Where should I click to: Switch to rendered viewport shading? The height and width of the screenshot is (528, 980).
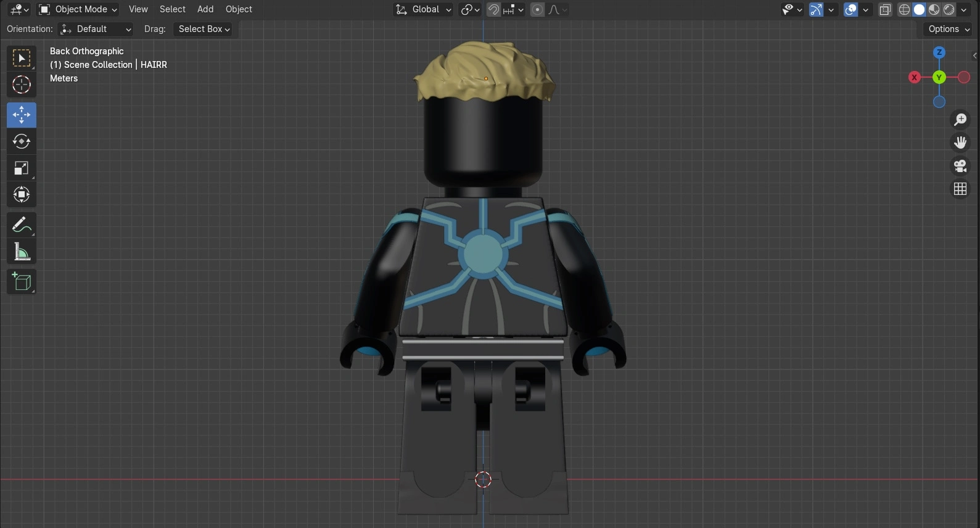tap(949, 9)
